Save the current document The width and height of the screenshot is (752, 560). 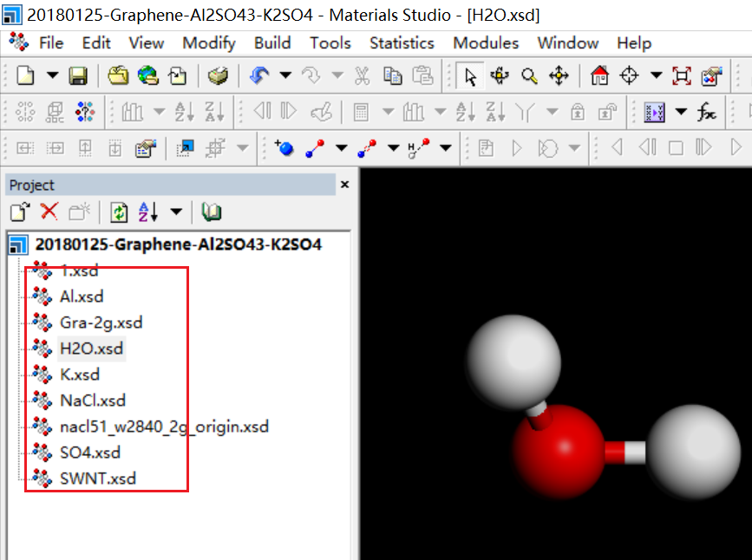click(x=78, y=75)
